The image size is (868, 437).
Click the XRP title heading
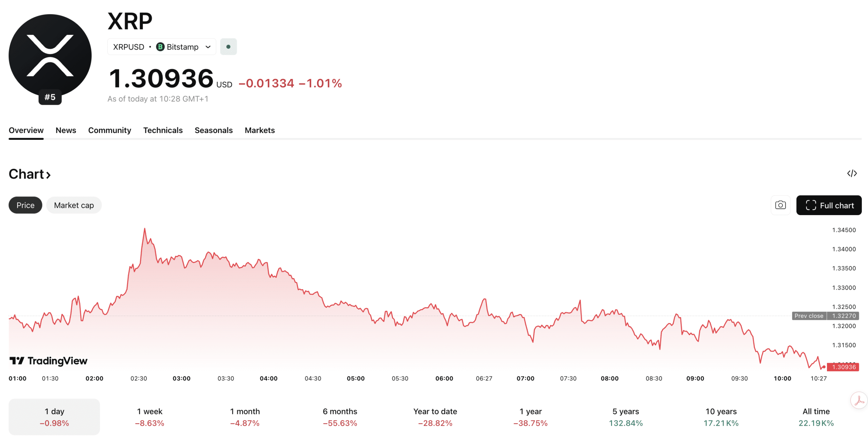[x=130, y=21]
